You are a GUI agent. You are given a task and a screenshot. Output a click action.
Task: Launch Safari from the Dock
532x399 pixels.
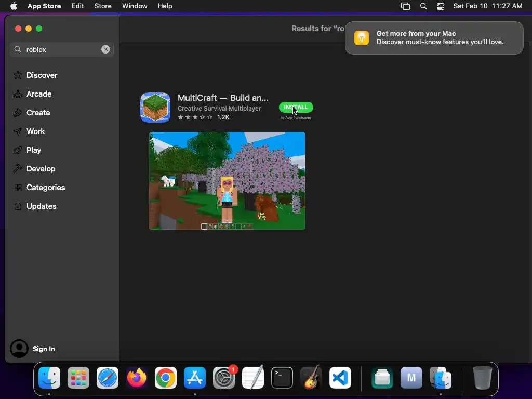(108, 378)
